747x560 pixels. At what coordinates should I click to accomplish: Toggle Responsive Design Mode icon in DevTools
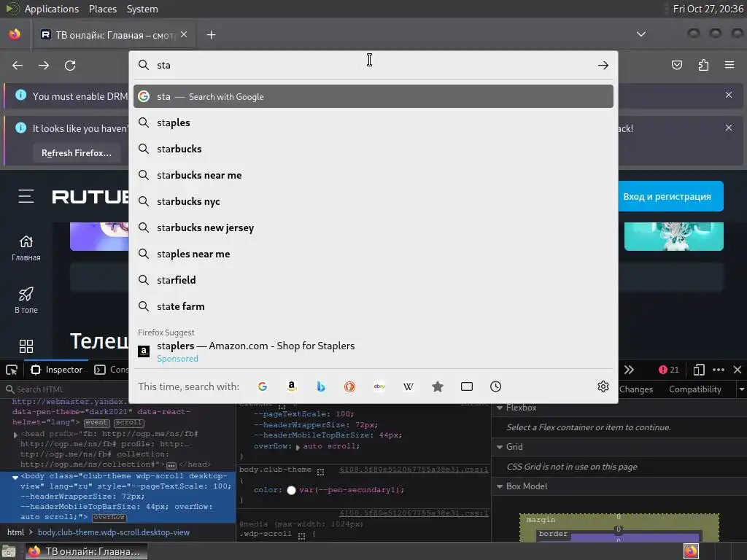pos(699,370)
